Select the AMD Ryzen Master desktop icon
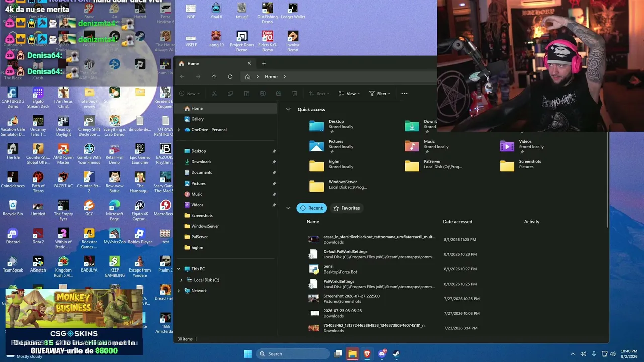 coord(63,154)
